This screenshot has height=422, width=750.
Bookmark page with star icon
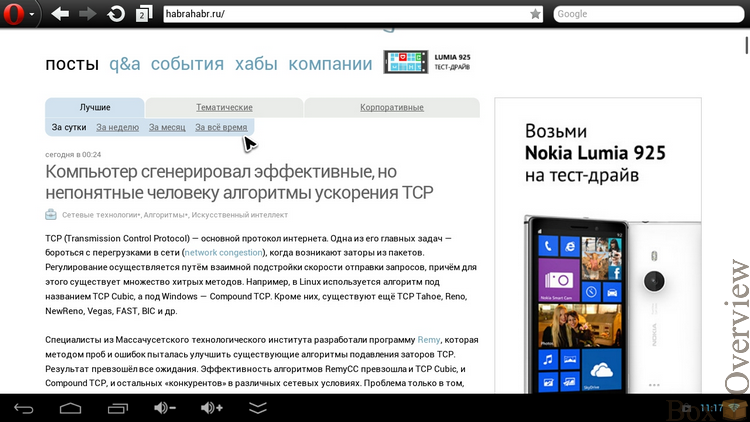535,14
